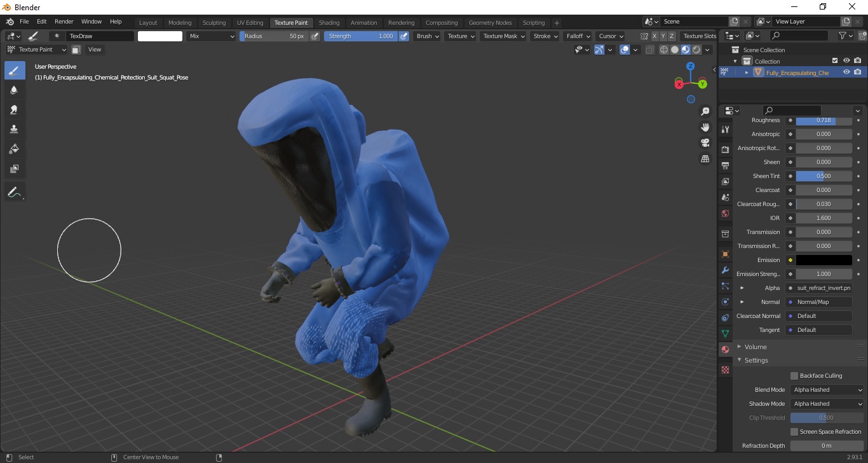Viewport: 868px width, 463px height.
Task: Open the Scene properties tab
Action: (x=725, y=197)
